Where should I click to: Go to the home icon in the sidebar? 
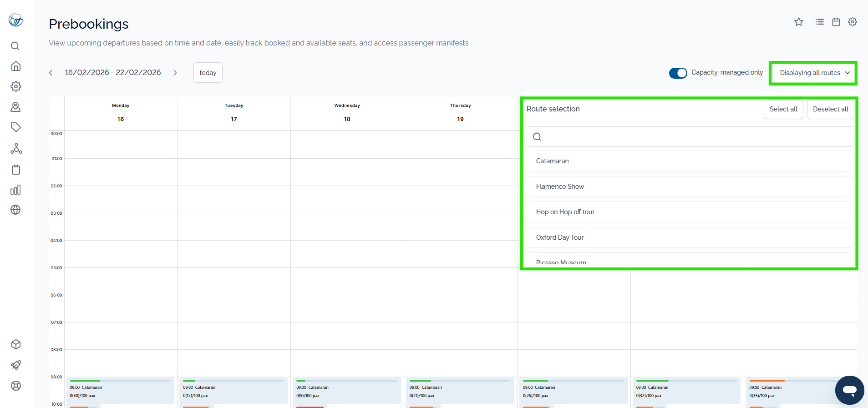15,66
